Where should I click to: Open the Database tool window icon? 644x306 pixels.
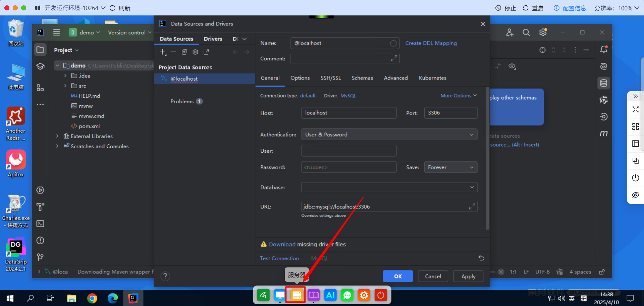(604, 83)
